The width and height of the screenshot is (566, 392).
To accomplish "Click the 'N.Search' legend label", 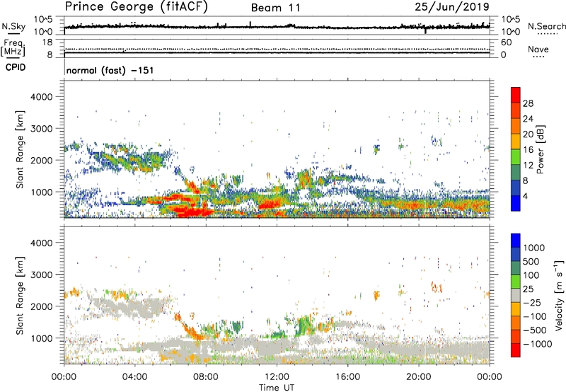I will (546, 26).
